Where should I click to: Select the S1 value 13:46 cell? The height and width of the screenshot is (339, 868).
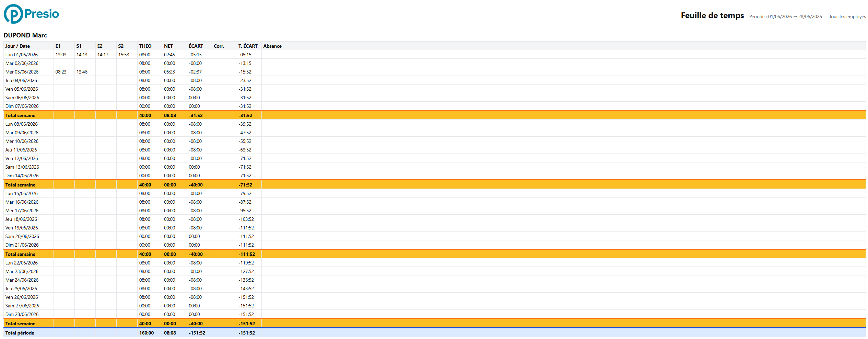[82, 72]
